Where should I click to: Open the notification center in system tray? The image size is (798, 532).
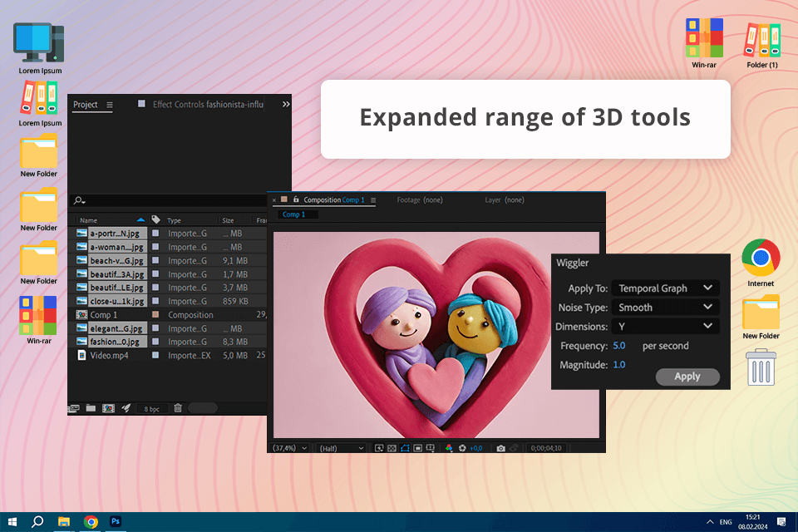click(x=781, y=522)
